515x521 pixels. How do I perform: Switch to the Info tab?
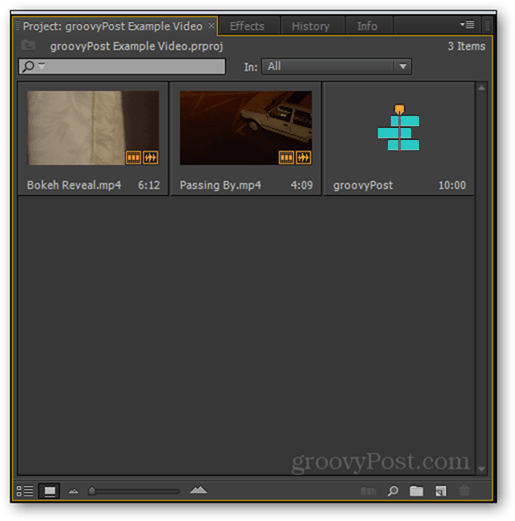(x=367, y=26)
